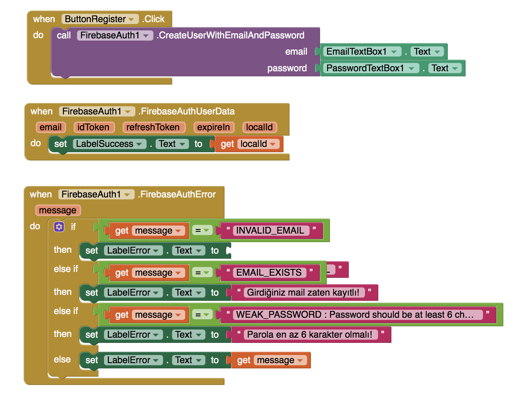Open LabelError dropdown in the Parola row
This screenshot has height=403, width=532.
tap(133, 335)
